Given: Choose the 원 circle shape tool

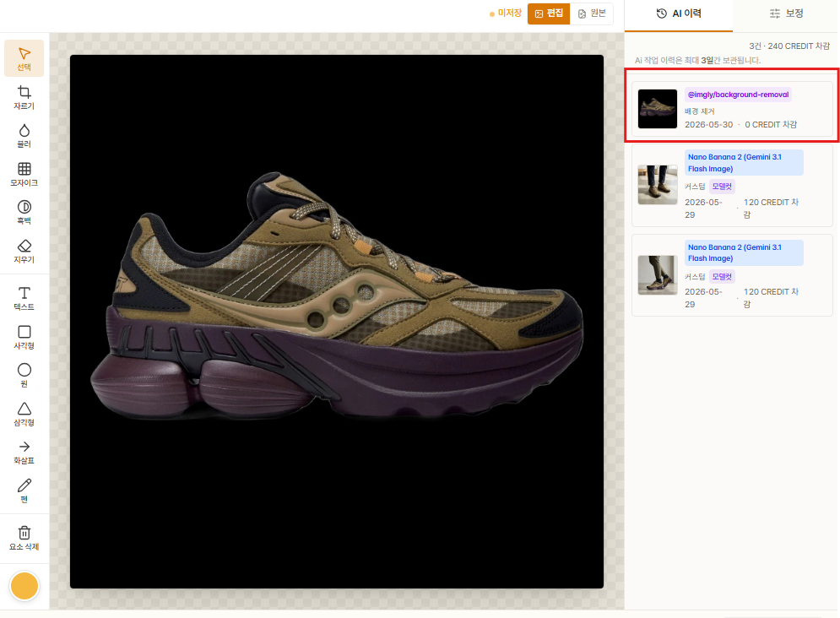Looking at the screenshot, I should [24, 375].
